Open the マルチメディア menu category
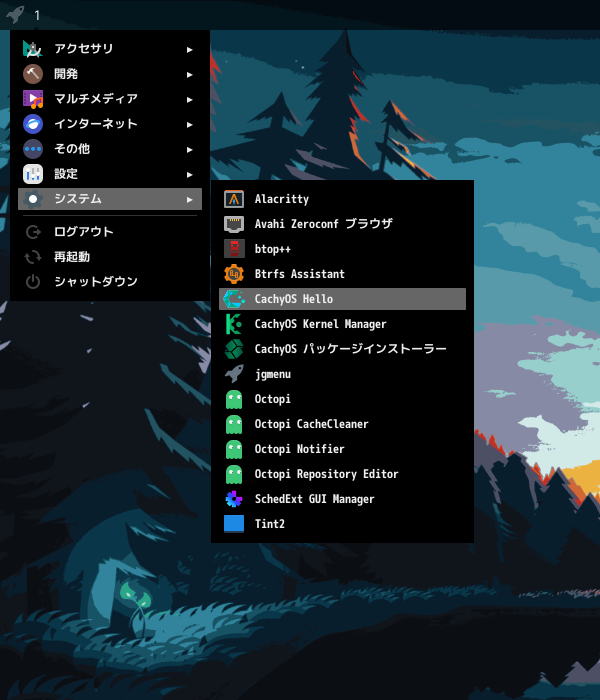Viewport: 600px width, 700px height. click(x=110, y=99)
